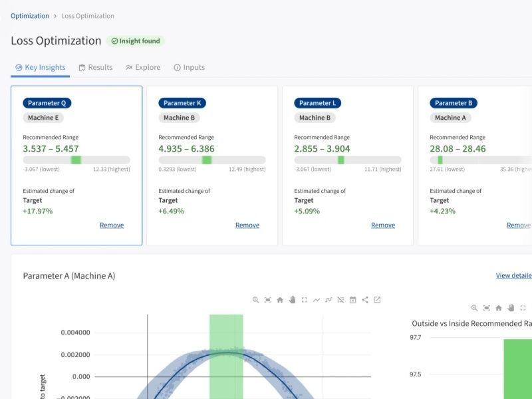This screenshot has width=532, height=399.
Task: Select the Parameter Q badge
Action: 47,103
